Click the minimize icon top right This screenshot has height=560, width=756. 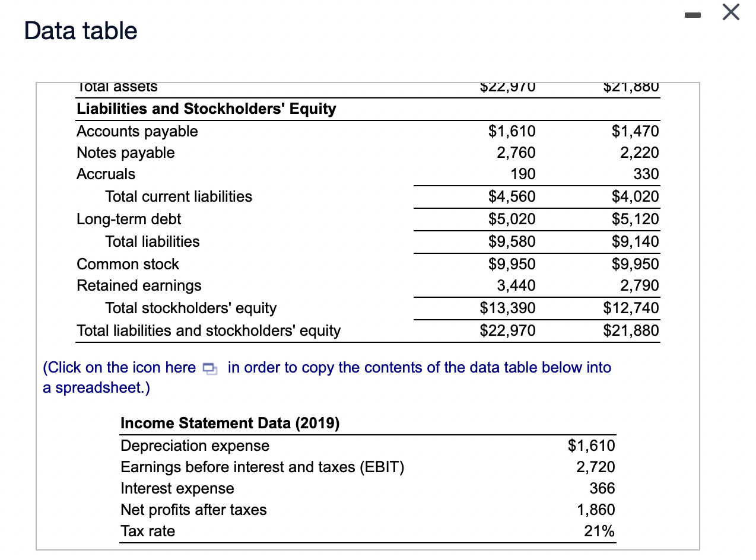tap(692, 16)
